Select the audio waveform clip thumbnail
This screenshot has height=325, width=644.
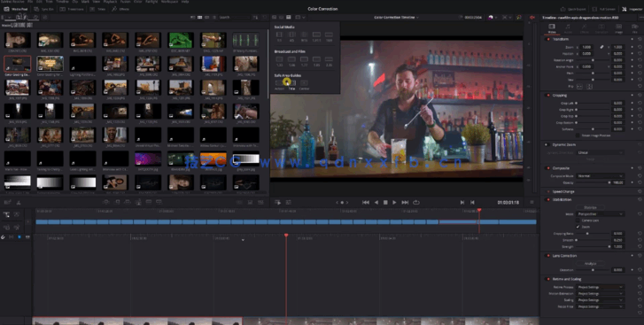(x=245, y=41)
